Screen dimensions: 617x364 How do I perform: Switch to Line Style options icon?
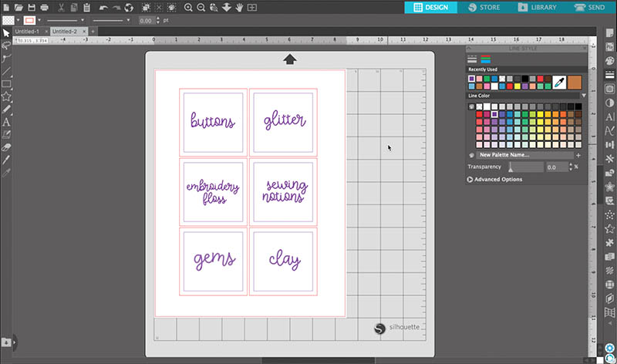click(472, 59)
